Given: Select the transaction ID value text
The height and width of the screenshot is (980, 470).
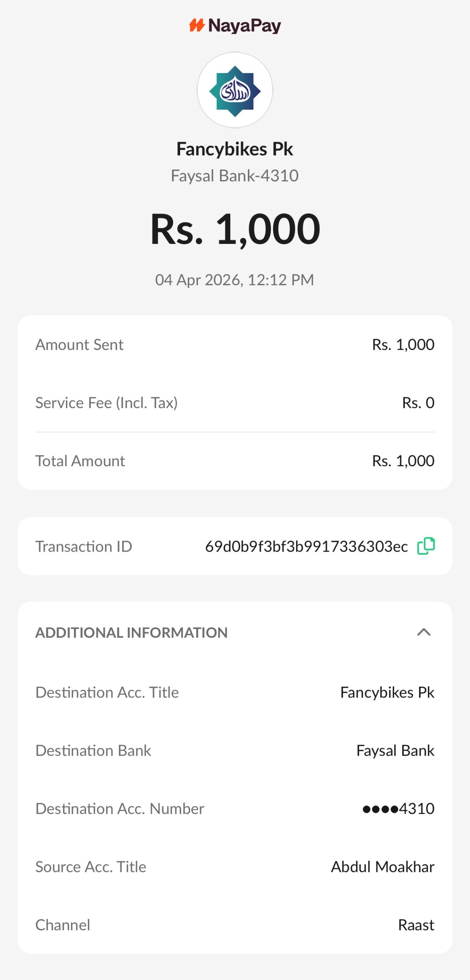Looking at the screenshot, I should [306, 547].
